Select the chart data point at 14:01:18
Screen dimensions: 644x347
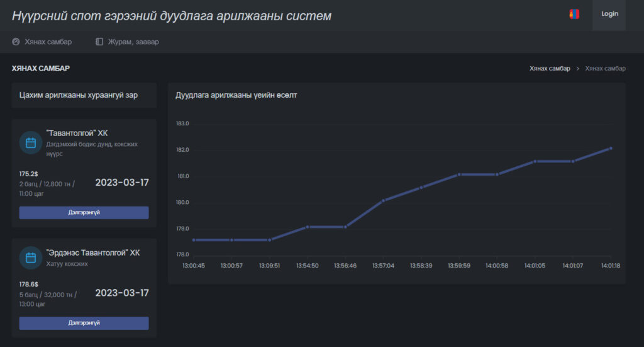click(x=611, y=149)
